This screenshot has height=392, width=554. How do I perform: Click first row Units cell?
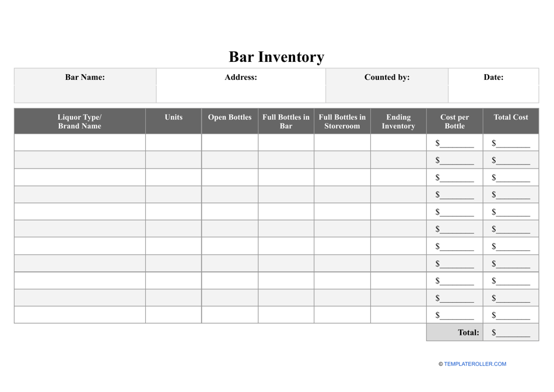point(174,143)
